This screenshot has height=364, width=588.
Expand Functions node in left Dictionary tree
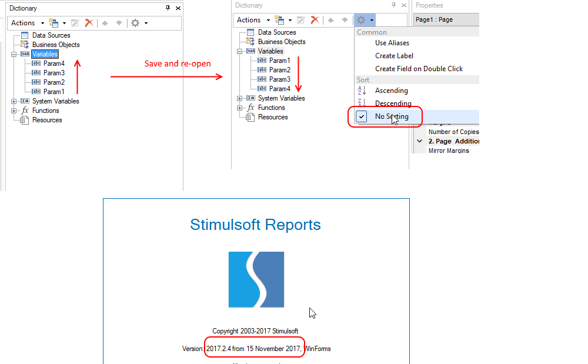pos(14,111)
